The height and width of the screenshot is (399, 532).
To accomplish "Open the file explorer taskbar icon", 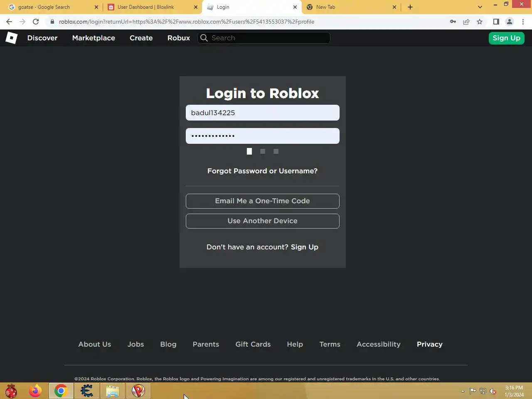I will [x=113, y=391].
